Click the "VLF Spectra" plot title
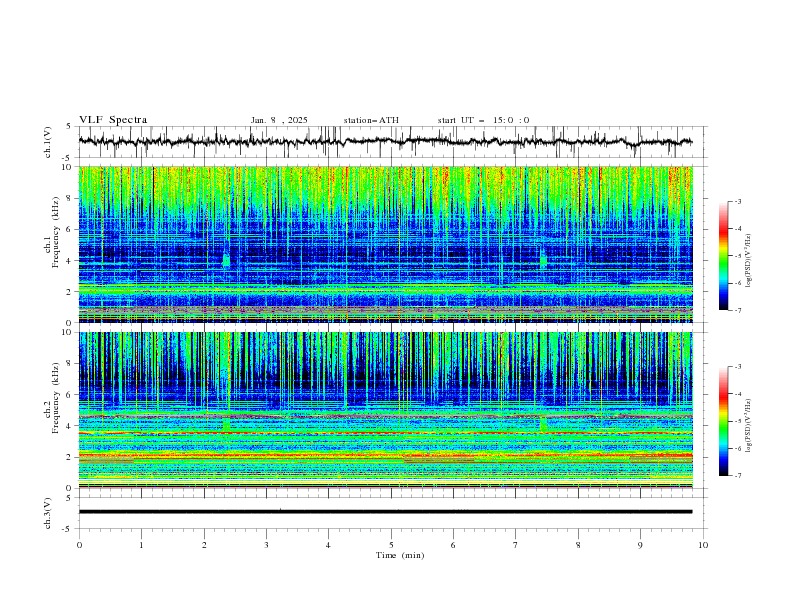 tap(113, 120)
